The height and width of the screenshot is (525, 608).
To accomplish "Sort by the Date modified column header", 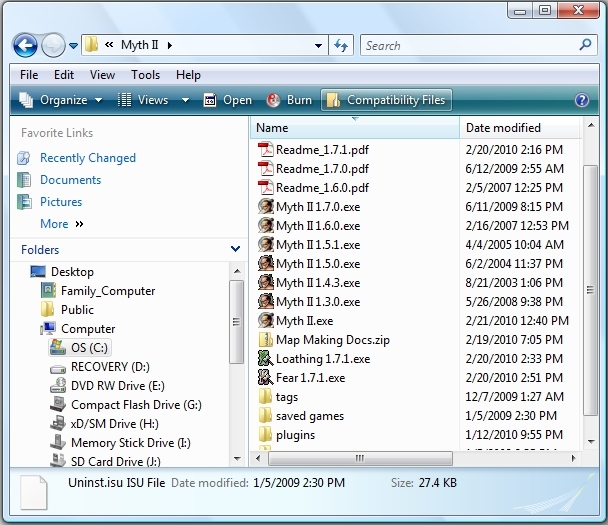I will tap(520, 128).
